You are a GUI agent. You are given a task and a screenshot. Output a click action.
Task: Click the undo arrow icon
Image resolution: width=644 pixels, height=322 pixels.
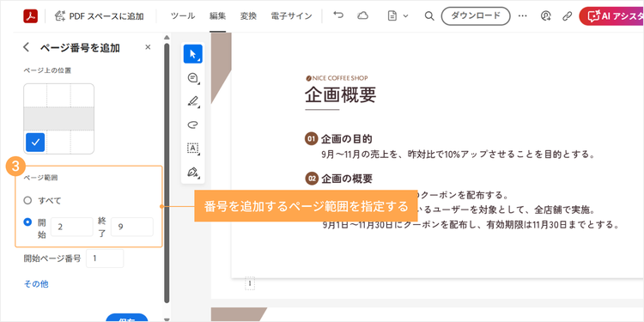338,15
